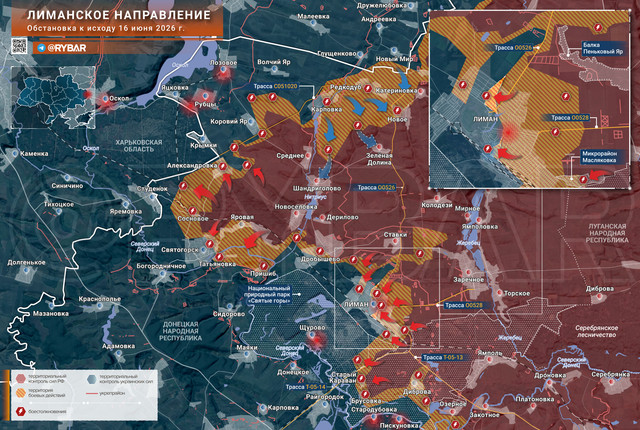Viewport: 640px width, 430px height.
Task: Click the Telegram icon beside @RYBAR
Action: click(41, 48)
